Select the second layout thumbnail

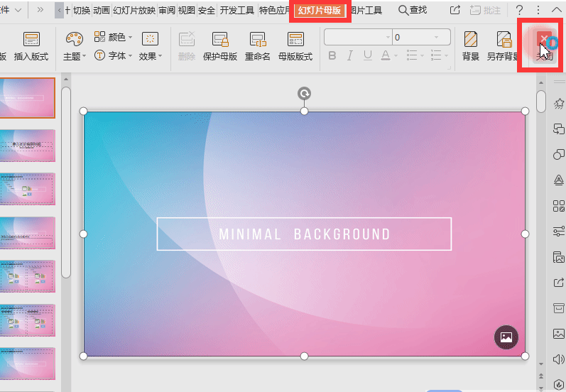(x=28, y=145)
